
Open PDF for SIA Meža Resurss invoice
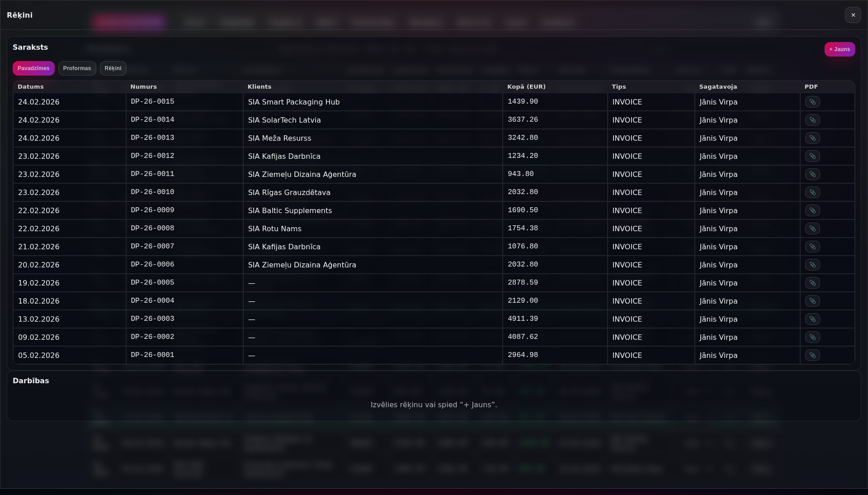(812, 138)
